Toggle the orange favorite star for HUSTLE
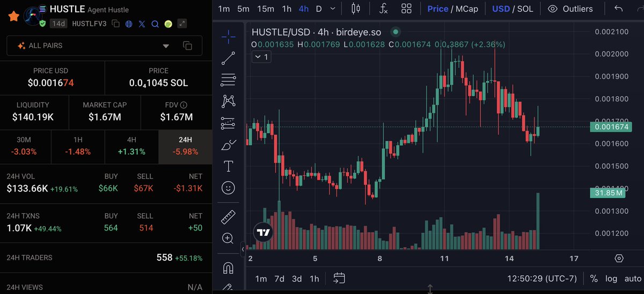The width and height of the screenshot is (644, 294). click(x=14, y=15)
